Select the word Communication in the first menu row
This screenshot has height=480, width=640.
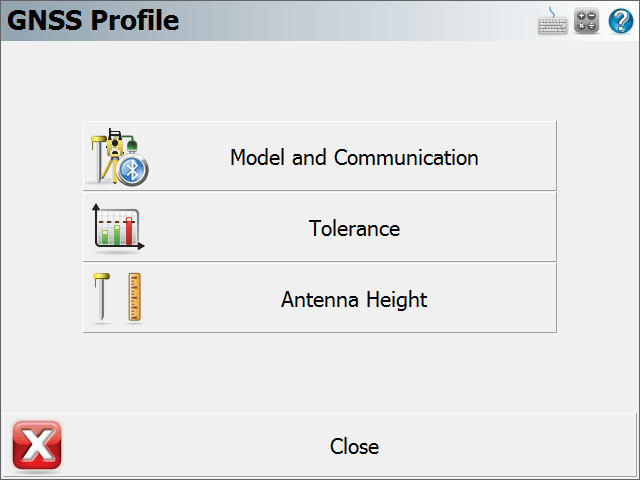point(406,157)
